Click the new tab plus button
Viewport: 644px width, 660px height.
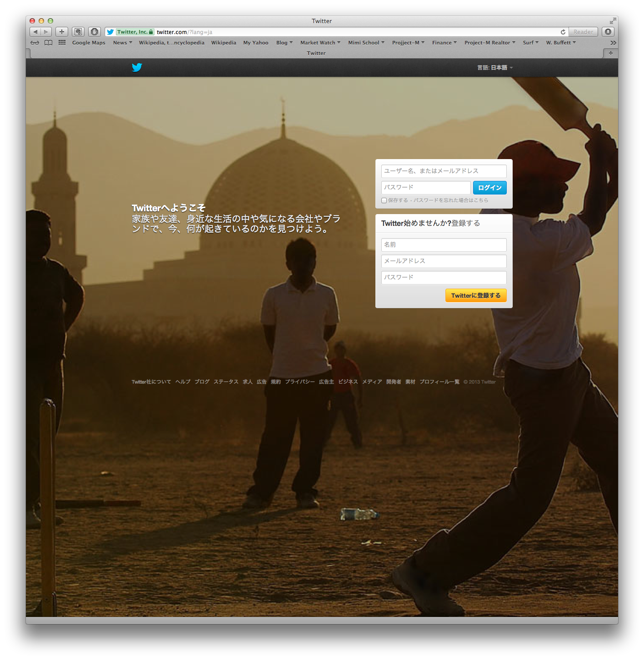click(x=610, y=53)
